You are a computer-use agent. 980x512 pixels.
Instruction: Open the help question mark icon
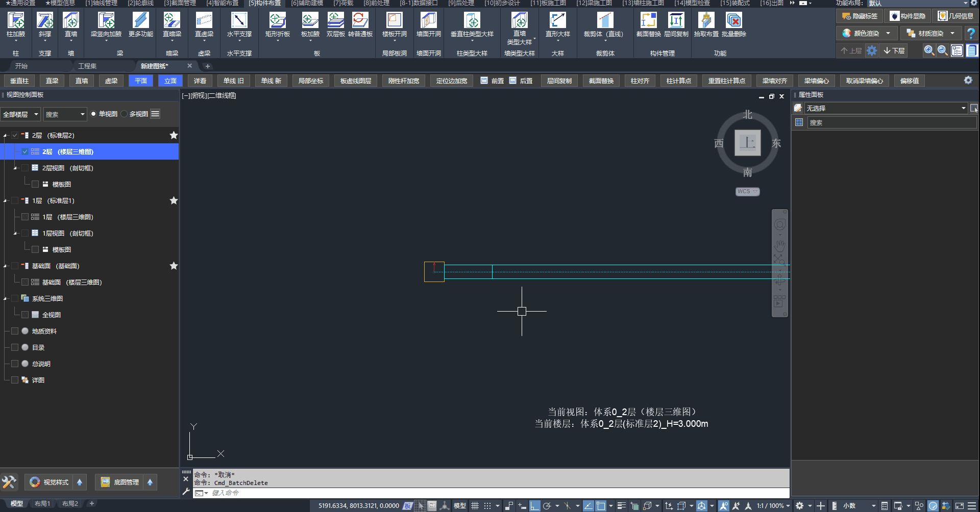[x=971, y=33]
